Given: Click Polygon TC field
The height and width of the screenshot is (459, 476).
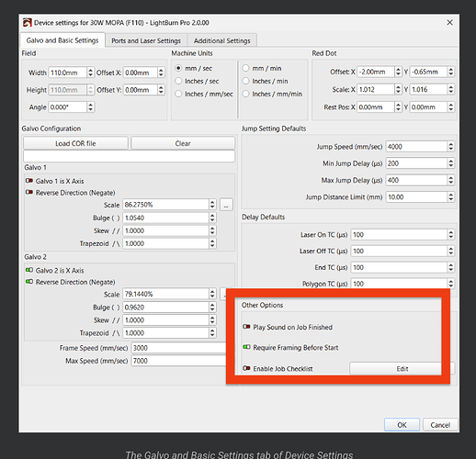Looking at the screenshot, I should 399,284.
